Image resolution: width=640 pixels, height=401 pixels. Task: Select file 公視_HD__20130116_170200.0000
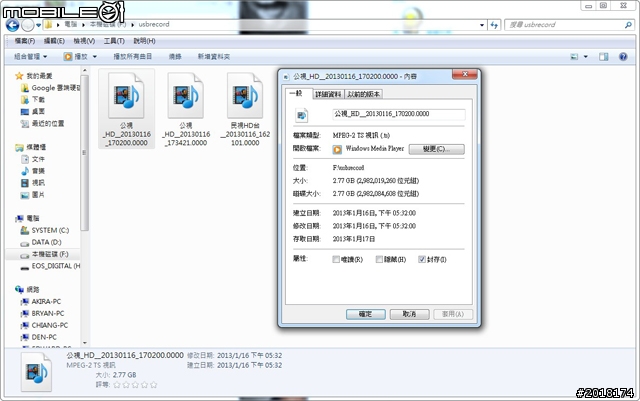pos(127,109)
